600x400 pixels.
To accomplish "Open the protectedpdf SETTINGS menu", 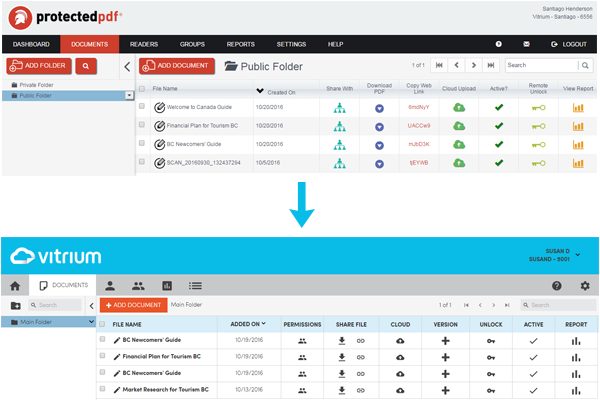I will [x=291, y=44].
